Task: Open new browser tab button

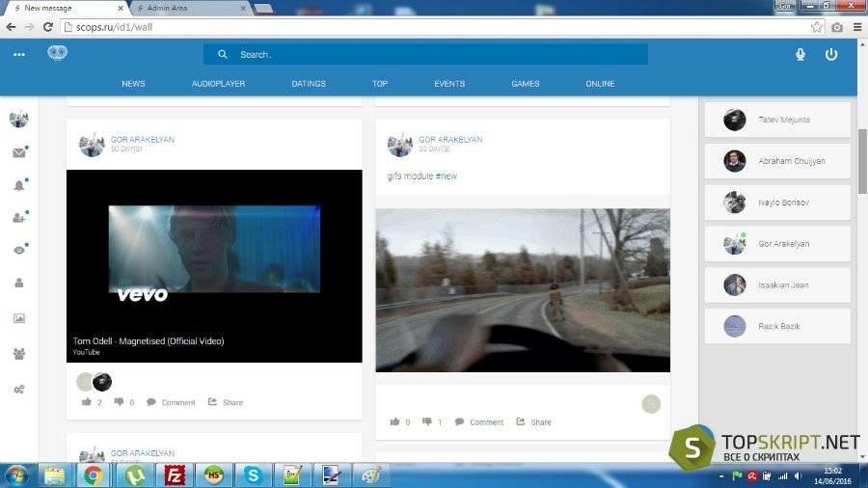Action: coord(263,9)
